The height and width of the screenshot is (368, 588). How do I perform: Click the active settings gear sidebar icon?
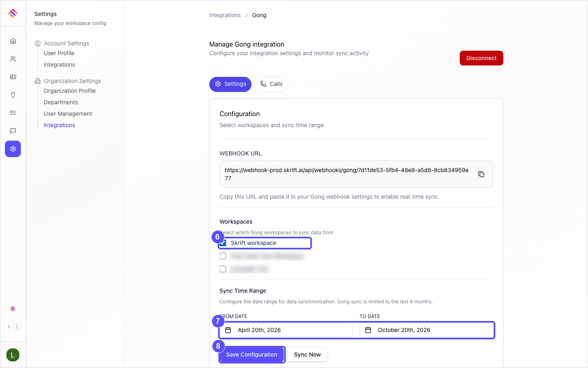13,149
